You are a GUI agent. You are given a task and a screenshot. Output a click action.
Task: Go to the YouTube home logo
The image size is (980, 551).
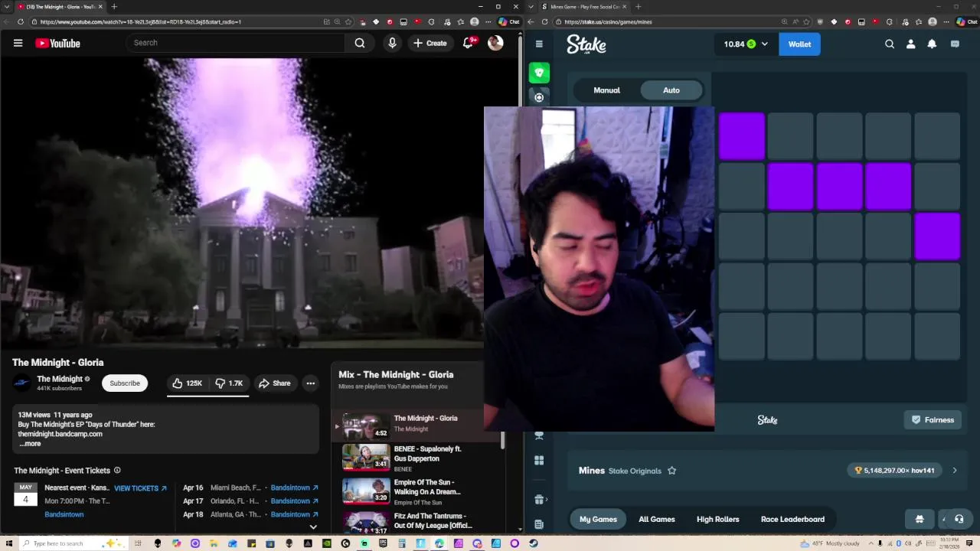click(57, 43)
